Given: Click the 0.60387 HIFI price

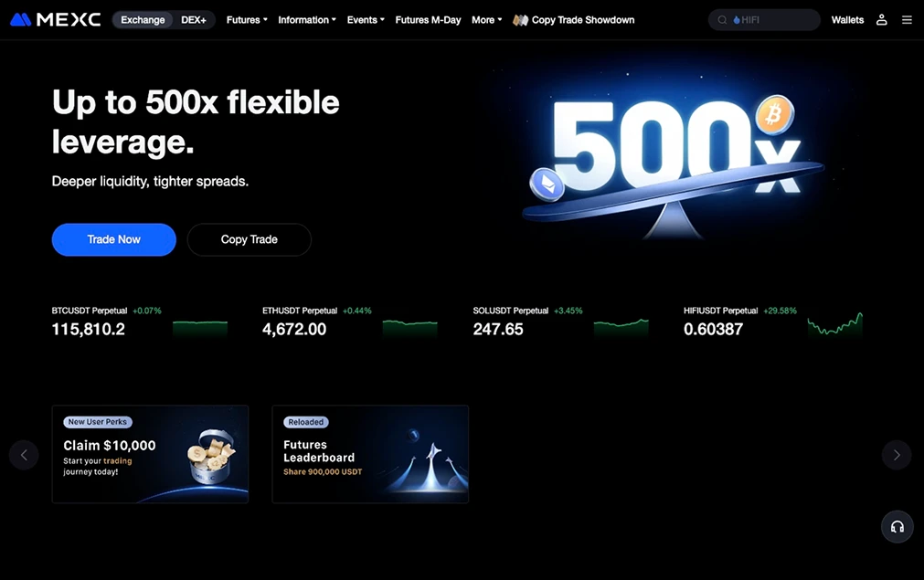Looking at the screenshot, I should [713, 329].
